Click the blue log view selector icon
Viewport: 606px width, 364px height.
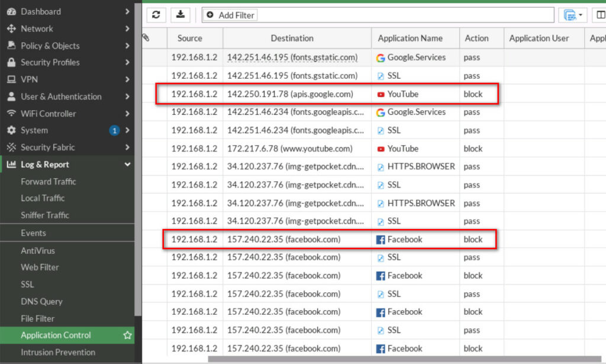[x=570, y=15]
